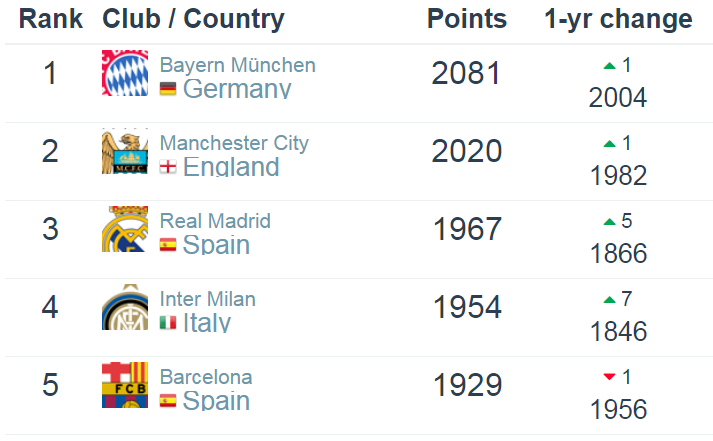This screenshot has width=713, height=441.
Task: Open the Inter Milan club link
Action: (207, 299)
